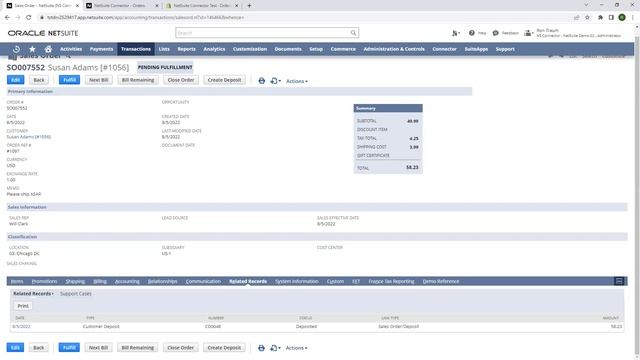Click the browser back arrow
The image size is (640, 360).
click(7, 17)
